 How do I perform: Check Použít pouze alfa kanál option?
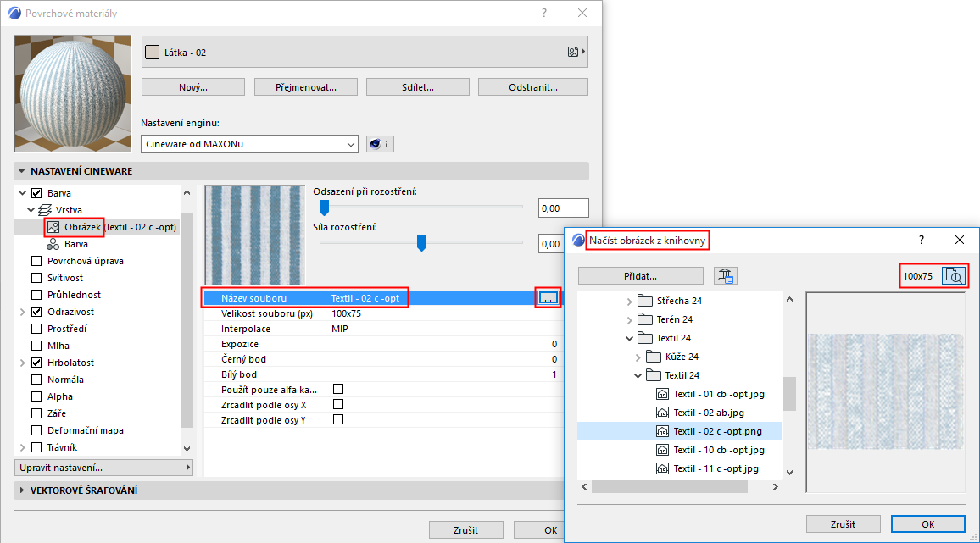pos(338,389)
